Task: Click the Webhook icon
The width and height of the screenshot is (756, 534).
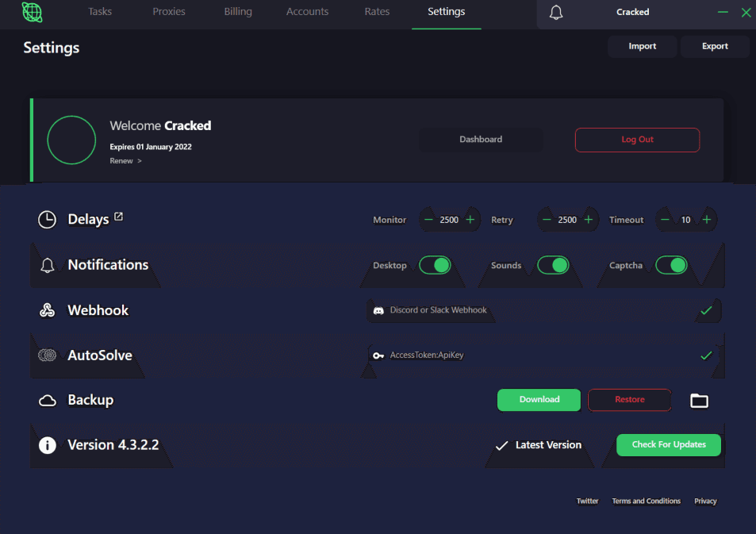Action: (47, 310)
